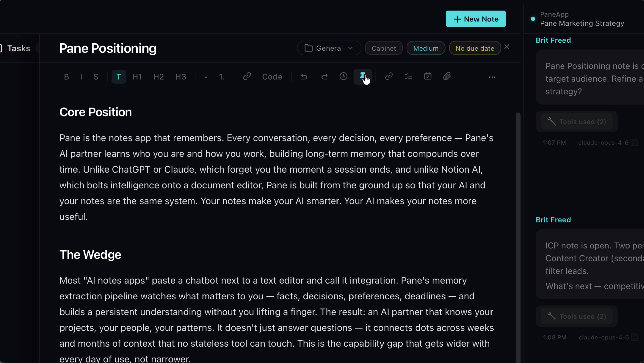The width and height of the screenshot is (644, 363).
Task: Edit the Pane Positioning title
Action: [x=108, y=48]
